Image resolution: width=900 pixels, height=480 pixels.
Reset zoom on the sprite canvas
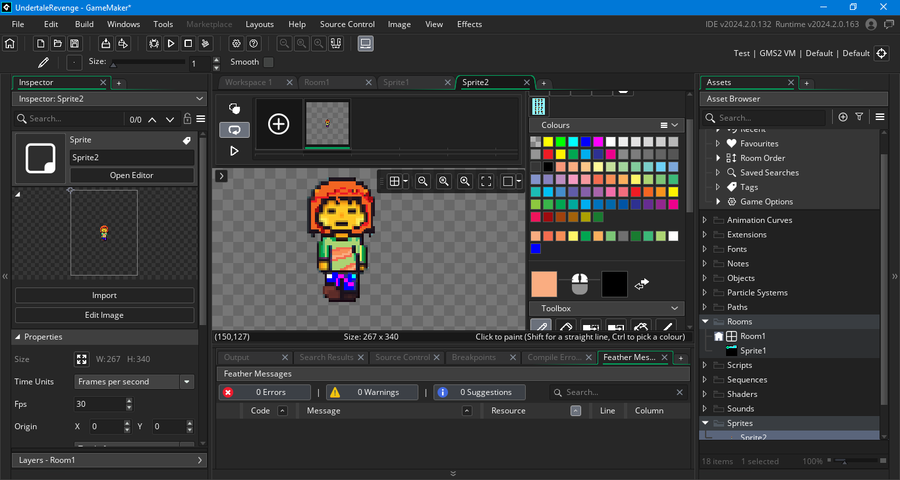[x=444, y=181]
